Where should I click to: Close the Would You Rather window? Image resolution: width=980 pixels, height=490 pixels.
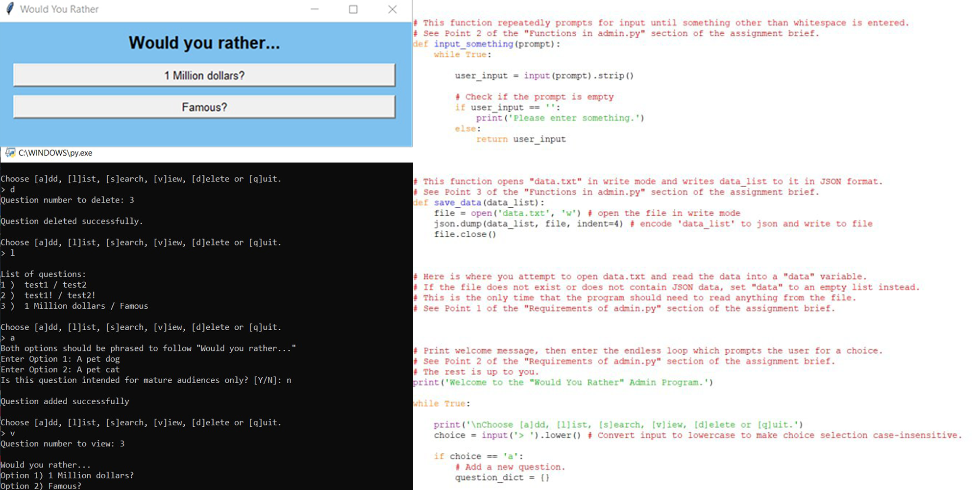tap(392, 9)
